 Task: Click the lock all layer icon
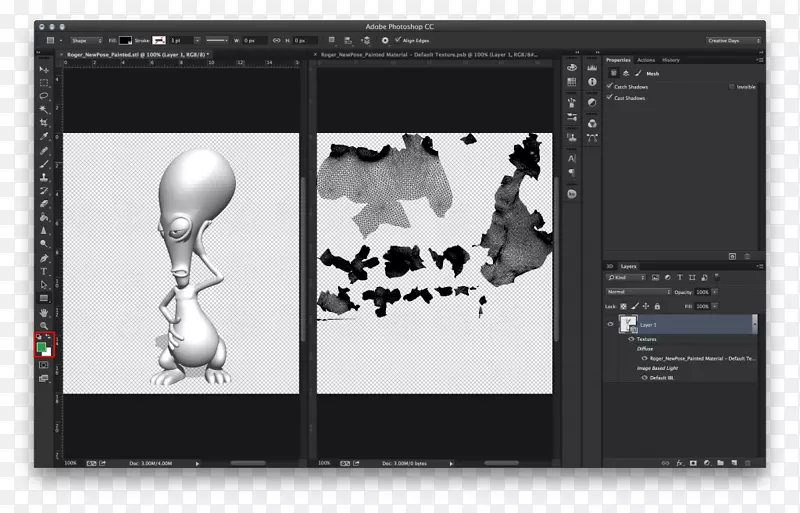coord(657,306)
